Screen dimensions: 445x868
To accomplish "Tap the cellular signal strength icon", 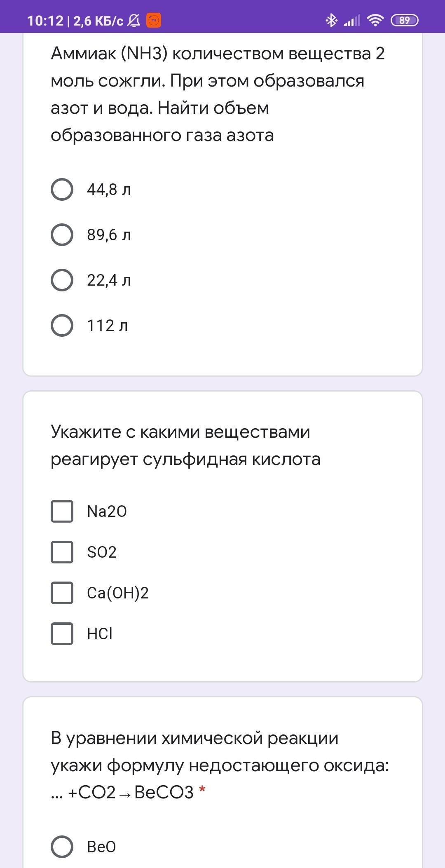I will [352, 20].
